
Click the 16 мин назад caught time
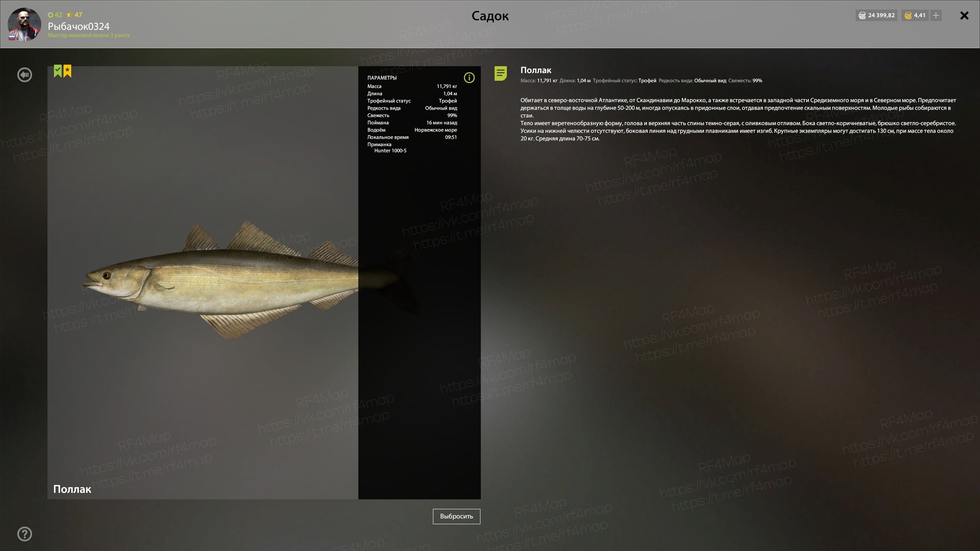click(x=442, y=123)
